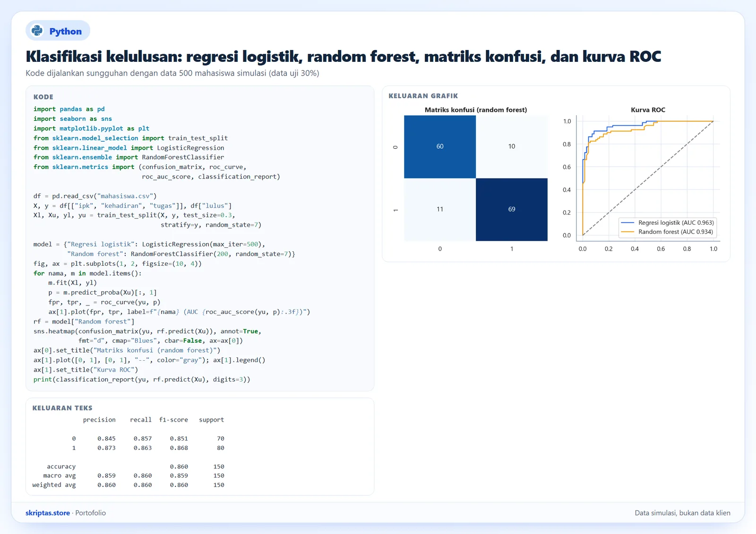Screen dimensions: 756x534
Task: Click the orange Random forest legend line
Action: pyautogui.click(x=627, y=232)
